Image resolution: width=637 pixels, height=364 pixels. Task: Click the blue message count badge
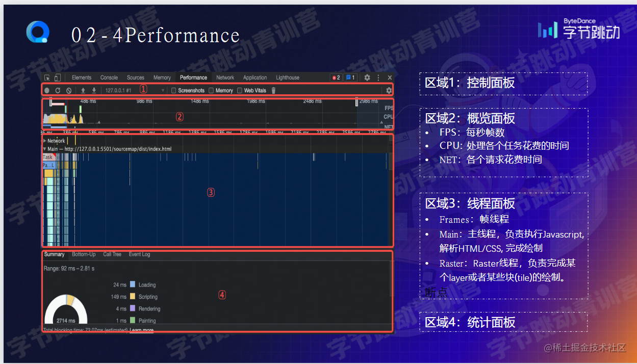tap(350, 77)
